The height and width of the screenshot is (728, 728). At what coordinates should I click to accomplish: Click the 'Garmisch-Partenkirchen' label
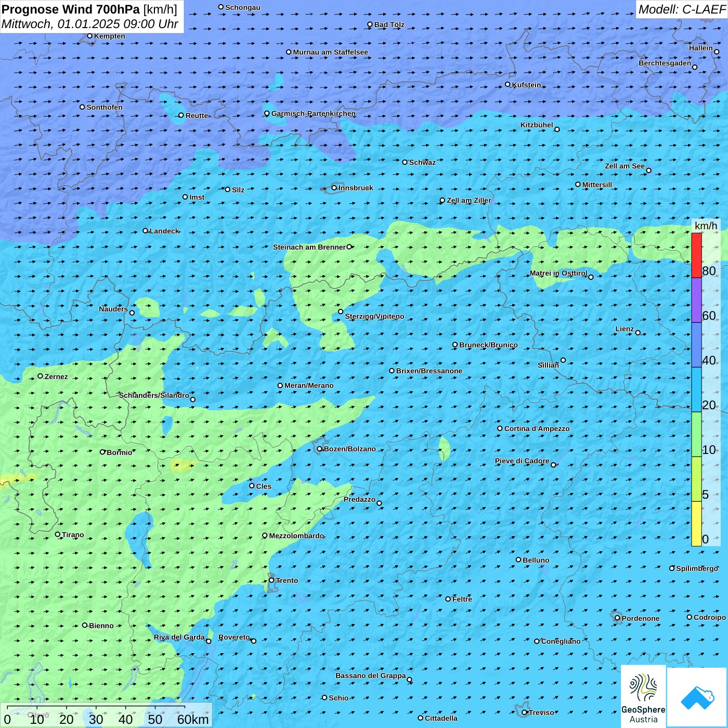click(x=314, y=113)
